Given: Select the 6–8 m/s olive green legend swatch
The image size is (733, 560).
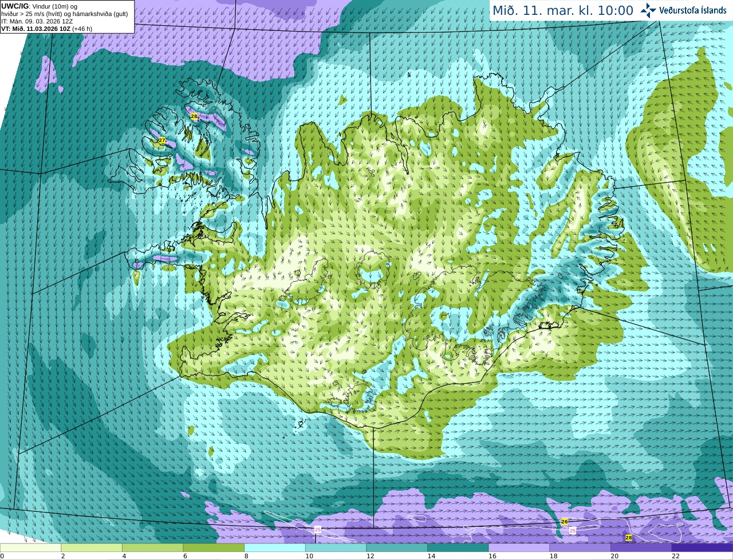Looking at the screenshot, I should (214, 547).
